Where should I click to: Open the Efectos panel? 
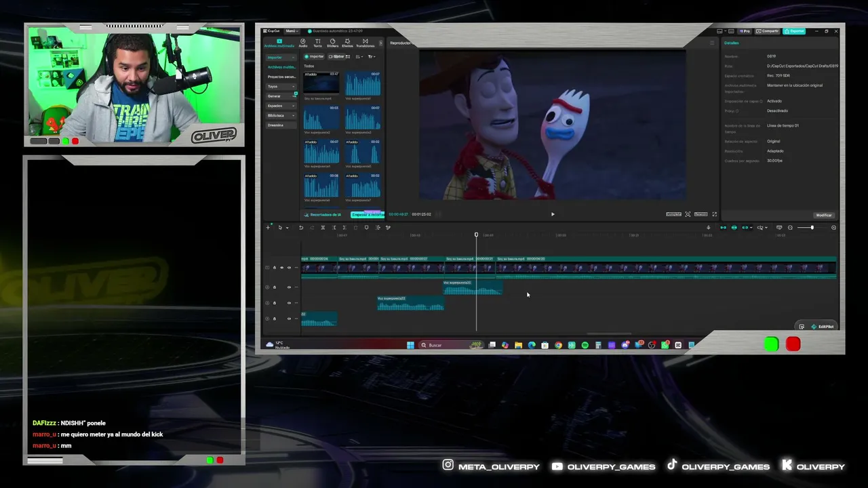click(347, 43)
